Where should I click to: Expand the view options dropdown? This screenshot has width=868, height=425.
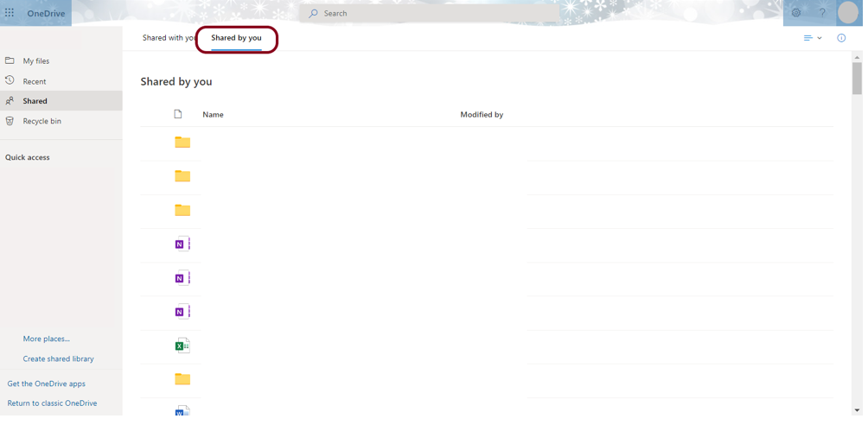pyautogui.click(x=817, y=38)
